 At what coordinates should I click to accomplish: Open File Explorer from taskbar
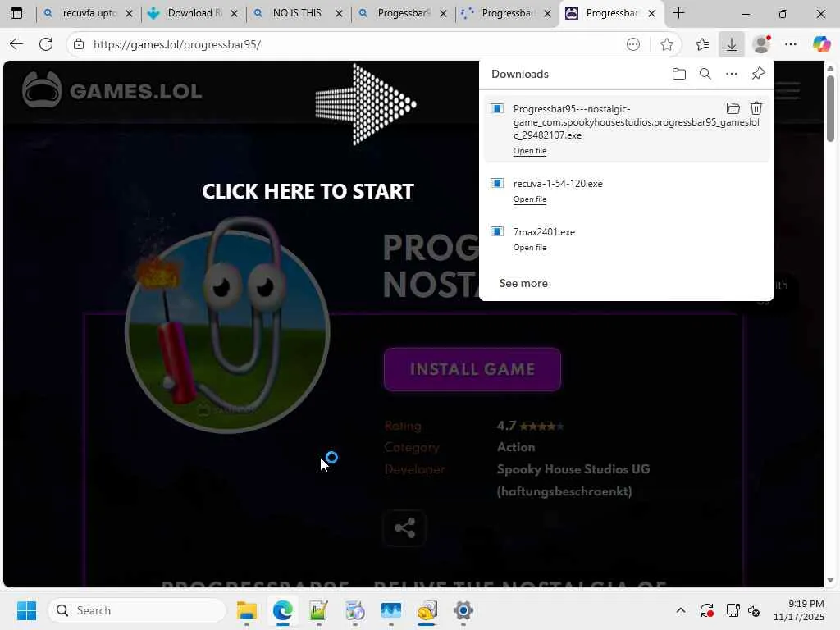pos(246,610)
